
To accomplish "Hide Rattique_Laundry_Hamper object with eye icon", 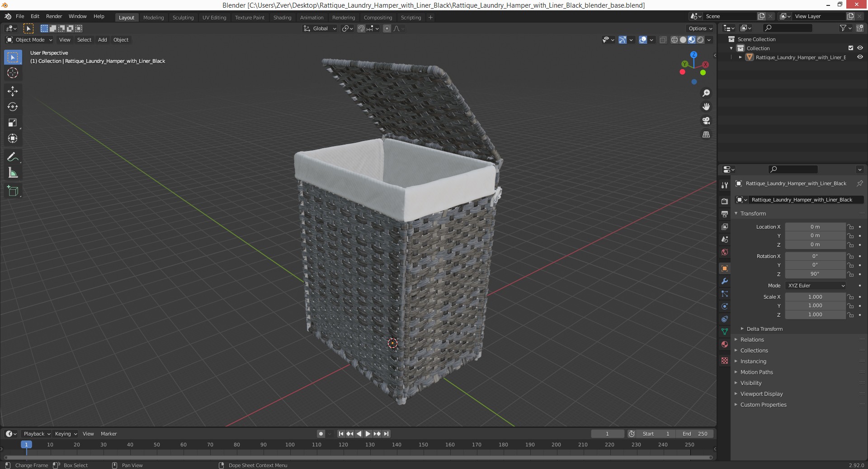I will [860, 57].
